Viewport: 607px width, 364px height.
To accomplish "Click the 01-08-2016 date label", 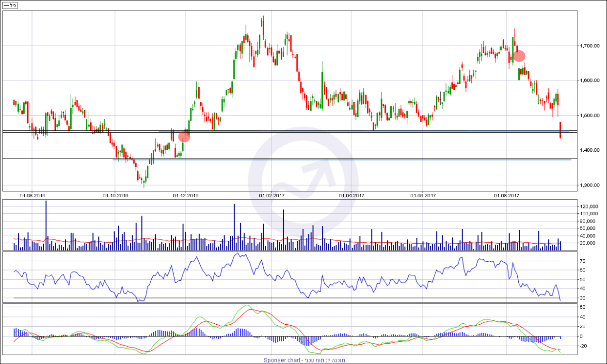I will pyautogui.click(x=32, y=195).
